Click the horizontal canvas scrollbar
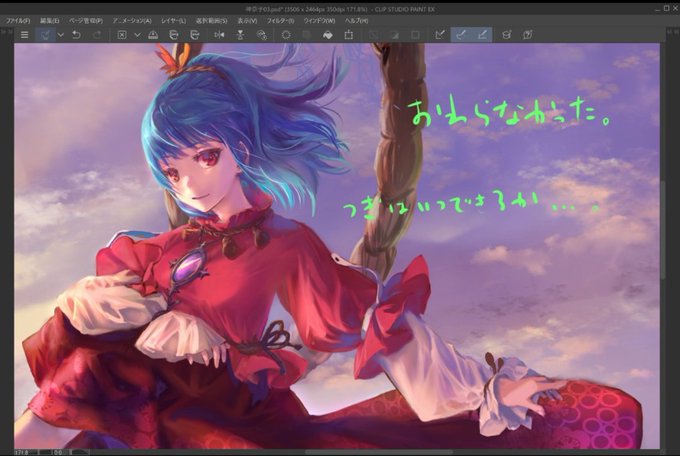680x456 pixels. tap(379, 452)
